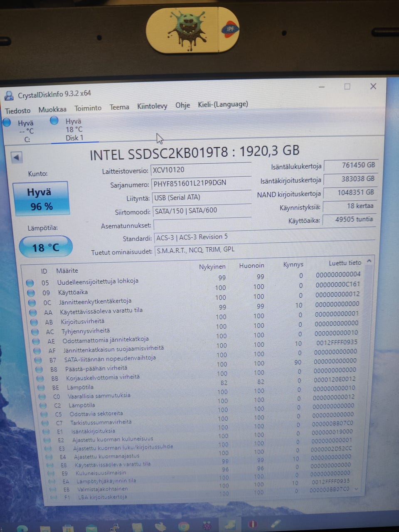Image resolution: width=399 pixels, height=532 pixels.
Task: Click status icon for Uudelleensijoitettuja lohkoja row
Action: [x=30, y=283]
